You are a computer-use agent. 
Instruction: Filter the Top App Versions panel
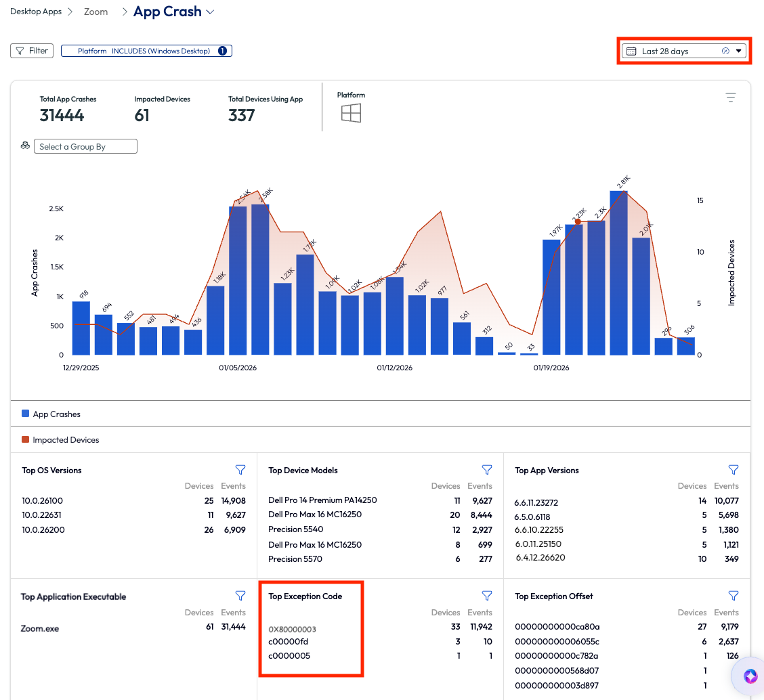pos(734,470)
